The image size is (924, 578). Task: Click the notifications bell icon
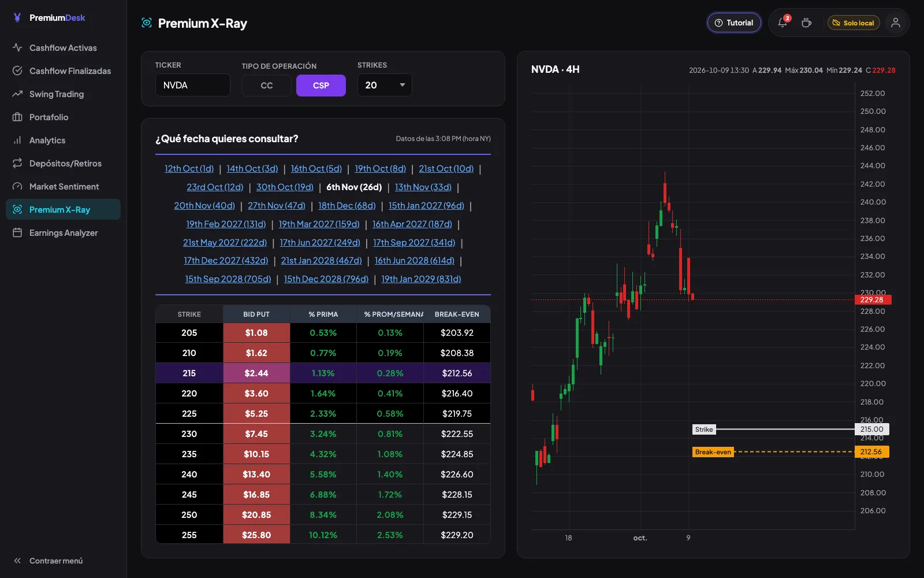[783, 23]
